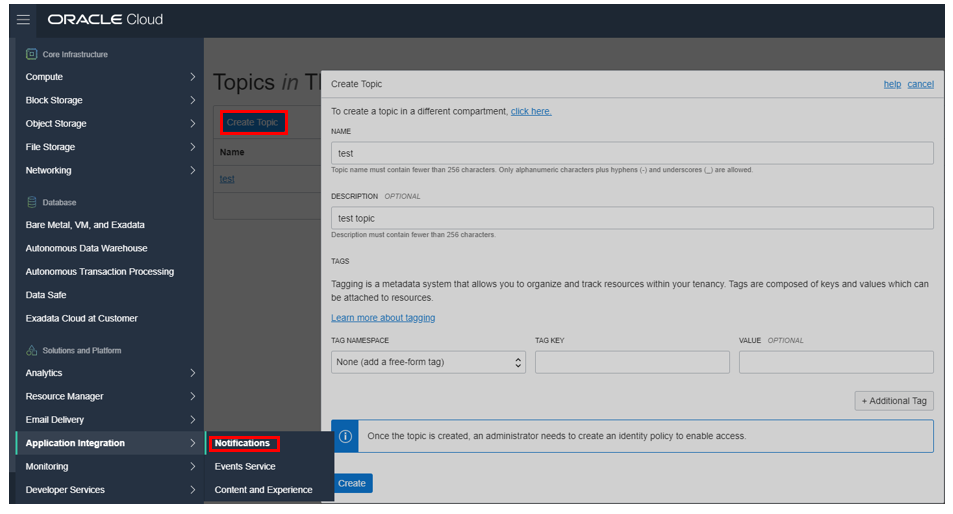The width and height of the screenshot is (953, 514).
Task: Focus the Description input field
Action: 632,218
